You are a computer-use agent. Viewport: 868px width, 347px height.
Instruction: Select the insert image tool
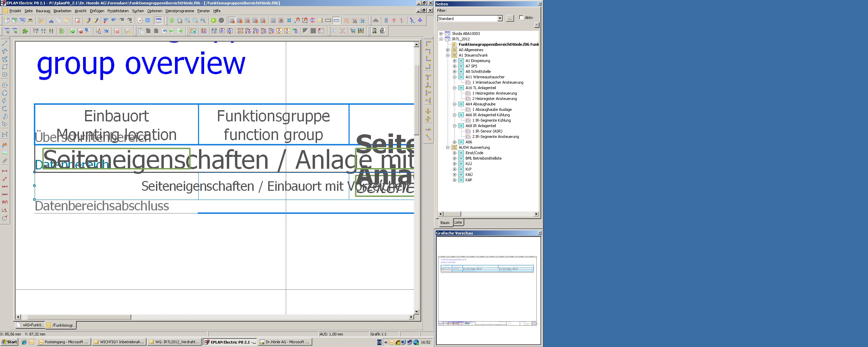point(5,152)
